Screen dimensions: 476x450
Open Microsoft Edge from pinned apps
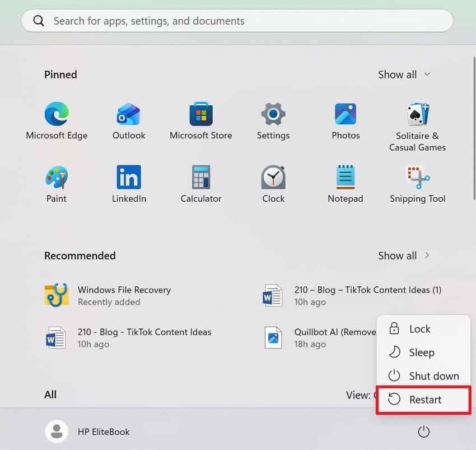57,121
